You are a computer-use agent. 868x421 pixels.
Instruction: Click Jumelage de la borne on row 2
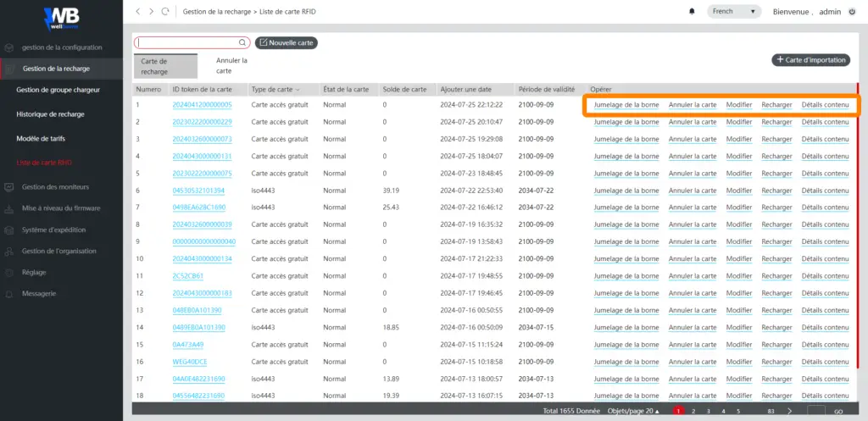point(626,122)
